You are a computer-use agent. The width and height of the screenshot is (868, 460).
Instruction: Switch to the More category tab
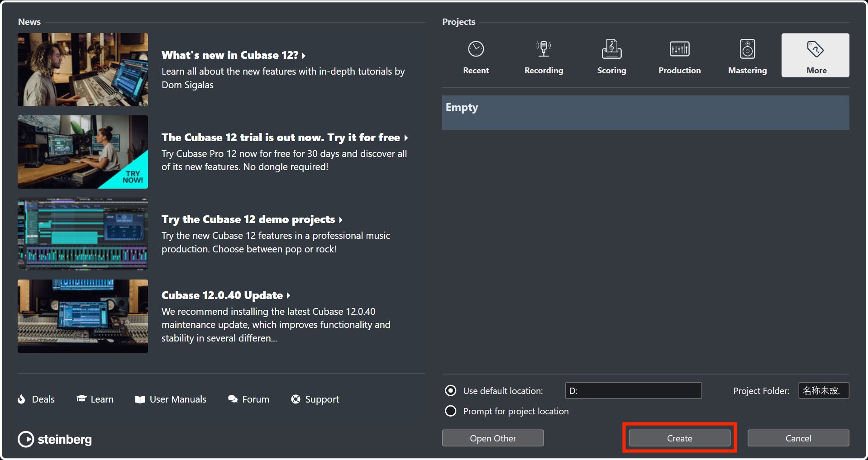(x=815, y=55)
